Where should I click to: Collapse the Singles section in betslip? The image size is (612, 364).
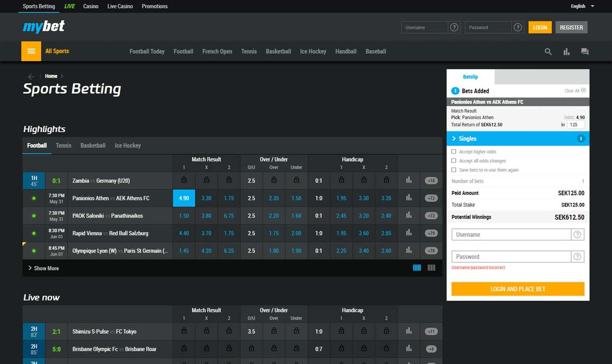[x=518, y=139]
